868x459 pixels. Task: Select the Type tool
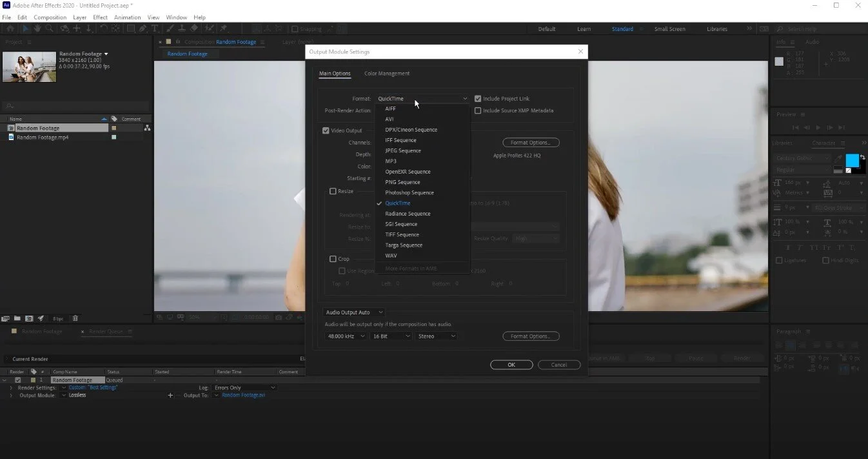[154, 28]
